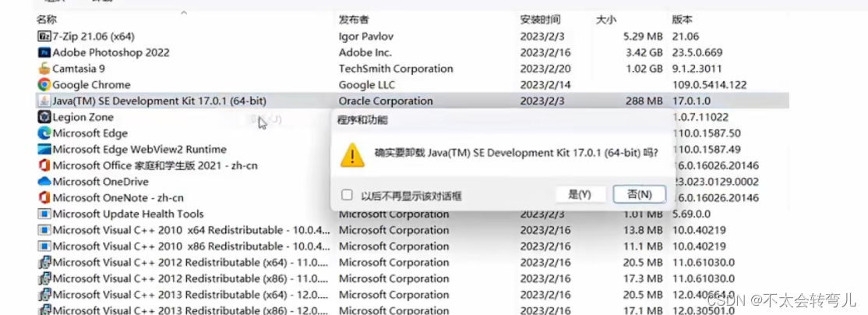Image resolution: width=868 pixels, height=315 pixels.
Task: Select Microsoft Edge entry name
Action: (x=90, y=133)
